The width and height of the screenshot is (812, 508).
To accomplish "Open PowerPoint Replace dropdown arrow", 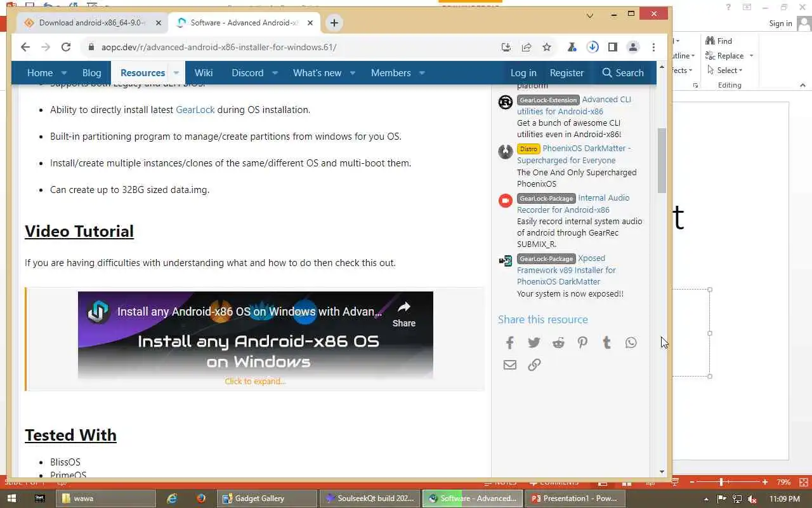I will [751, 56].
